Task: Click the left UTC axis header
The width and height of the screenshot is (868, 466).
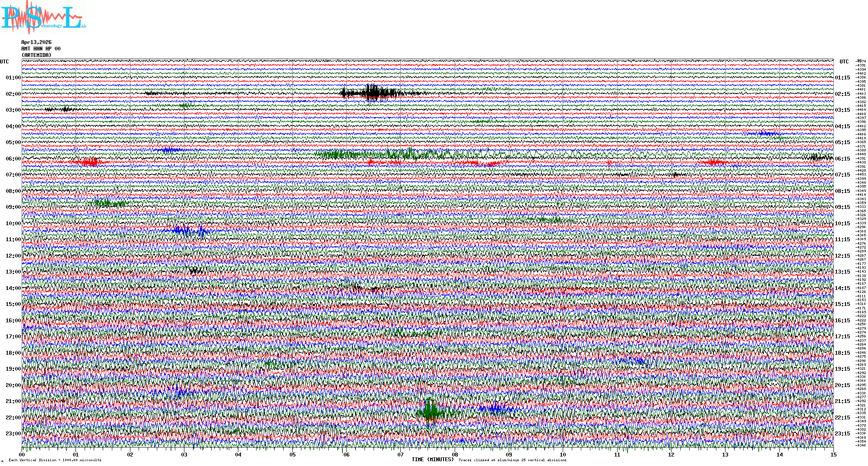Action: coord(4,62)
